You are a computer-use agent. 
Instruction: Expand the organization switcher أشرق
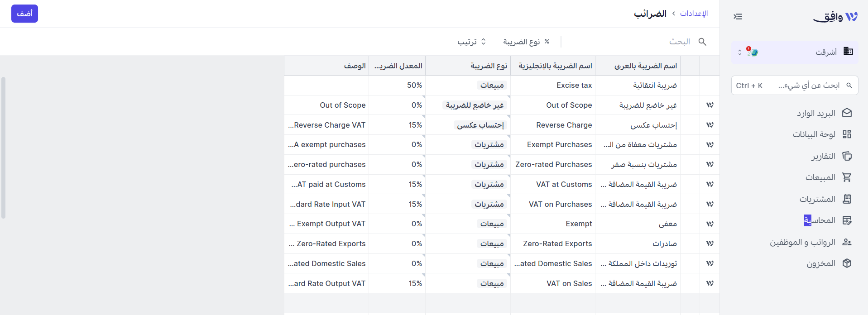click(795, 52)
